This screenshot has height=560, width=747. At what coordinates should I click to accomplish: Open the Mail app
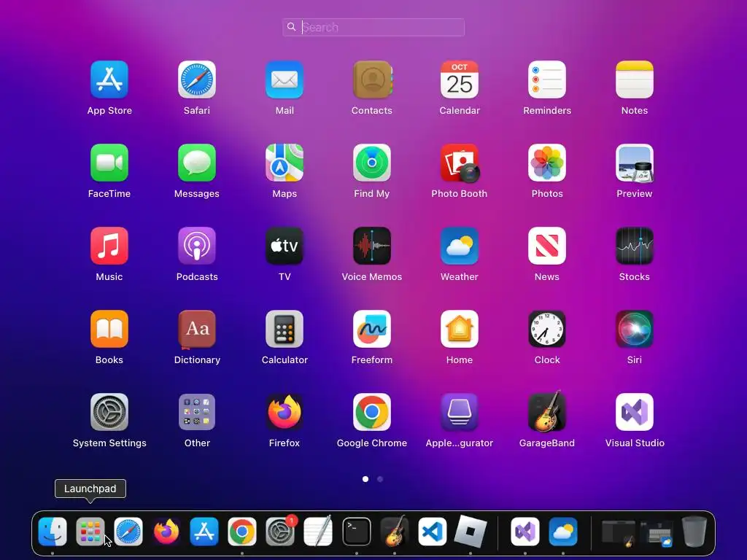point(285,79)
